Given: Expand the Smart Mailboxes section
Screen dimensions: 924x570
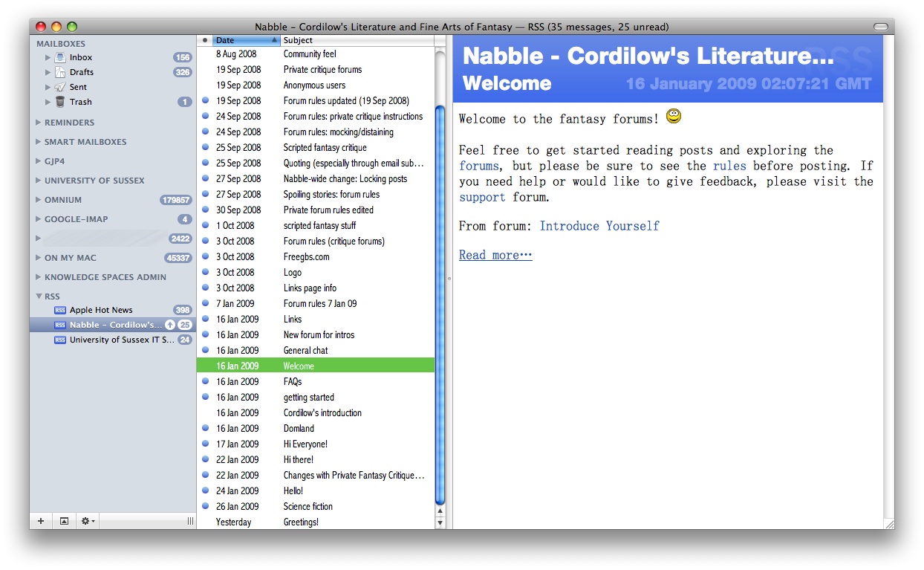Looking at the screenshot, I should tap(39, 142).
